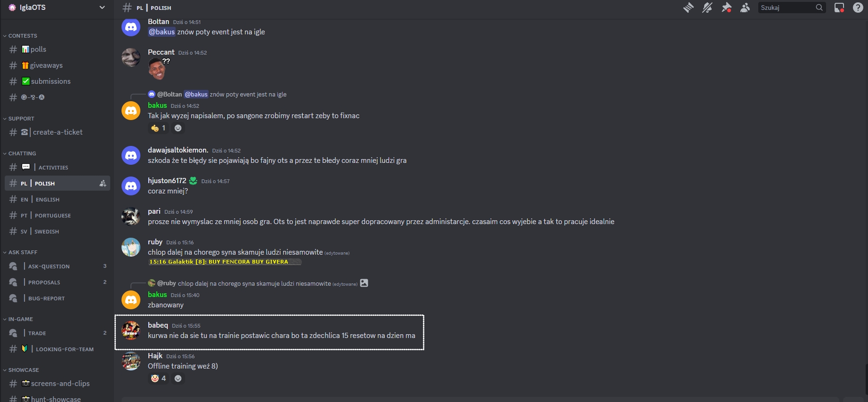Click the image icon in ruby reply preview
Screen dimensions: 868x402
point(364,283)
